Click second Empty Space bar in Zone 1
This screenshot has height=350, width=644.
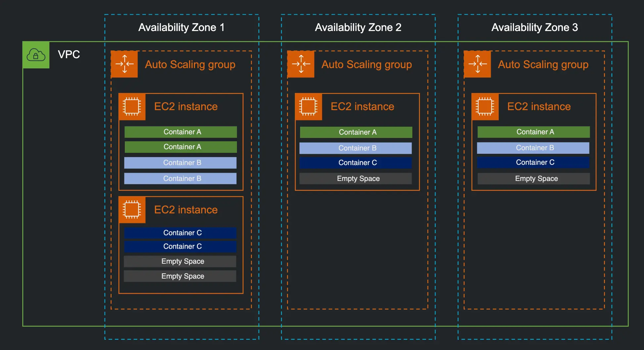(x=180, y=276)
